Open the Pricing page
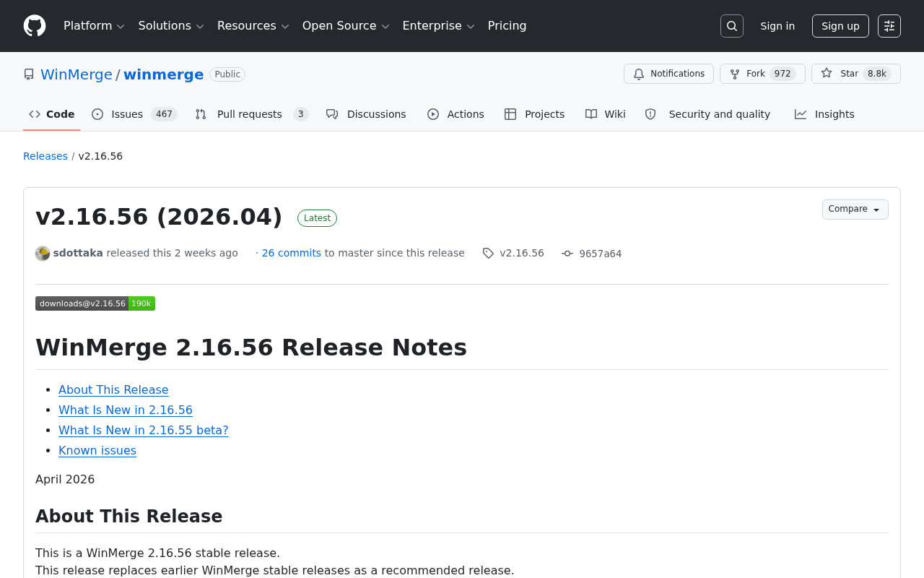 [507, 26]
